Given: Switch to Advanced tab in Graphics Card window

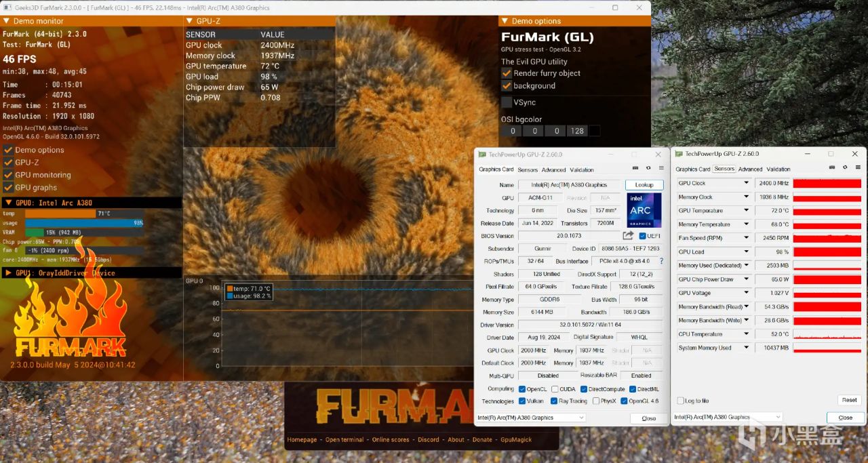Looking at the screenshot, I should [553, 169].
